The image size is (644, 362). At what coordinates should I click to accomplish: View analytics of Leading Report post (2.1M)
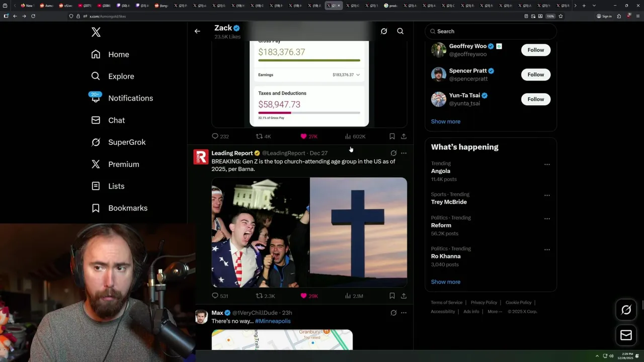tap(354, 296)
